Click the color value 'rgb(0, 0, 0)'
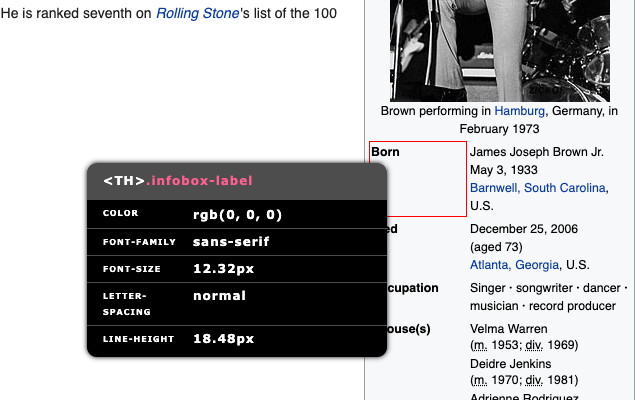Viewport: 640px width, 400px height. [x=238, y=215]
